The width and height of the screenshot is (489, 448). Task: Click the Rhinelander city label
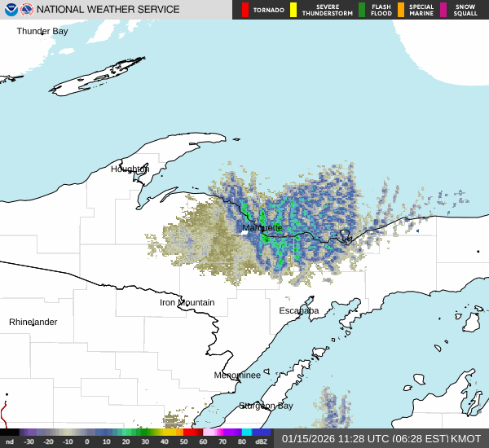(x=33, y=322)
